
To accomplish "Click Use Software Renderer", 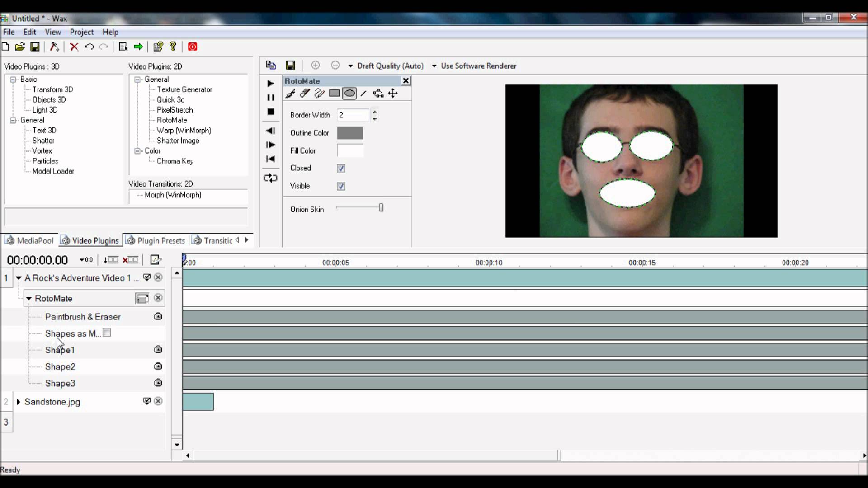I will 478,66.
